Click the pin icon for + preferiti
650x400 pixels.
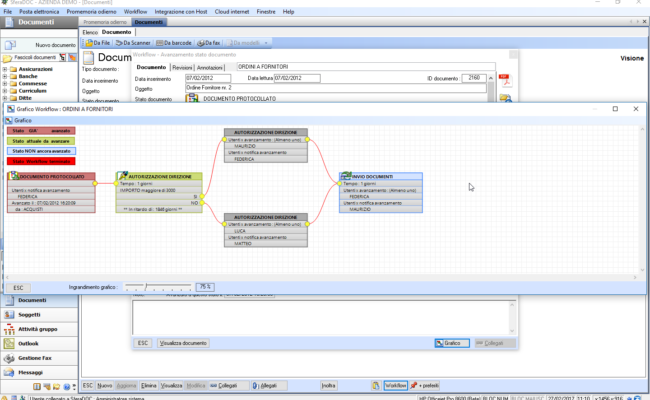point(413,385)
